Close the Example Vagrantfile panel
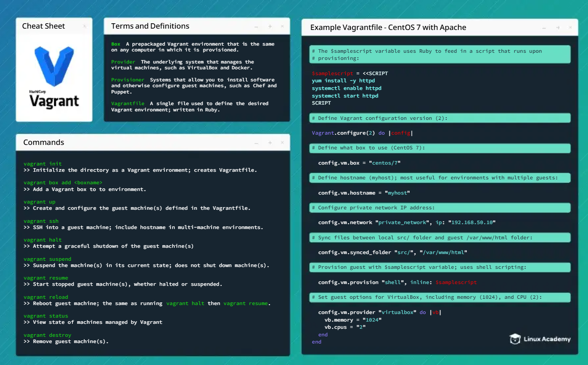588x365 pixels. click(571, 28)
